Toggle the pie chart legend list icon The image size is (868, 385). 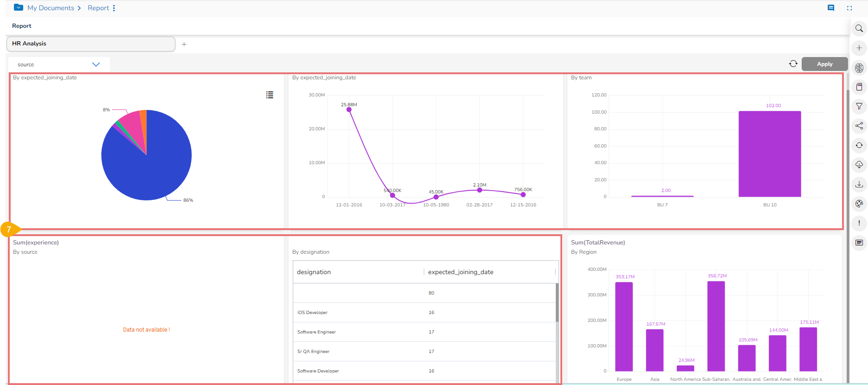(x=270, y=95)
